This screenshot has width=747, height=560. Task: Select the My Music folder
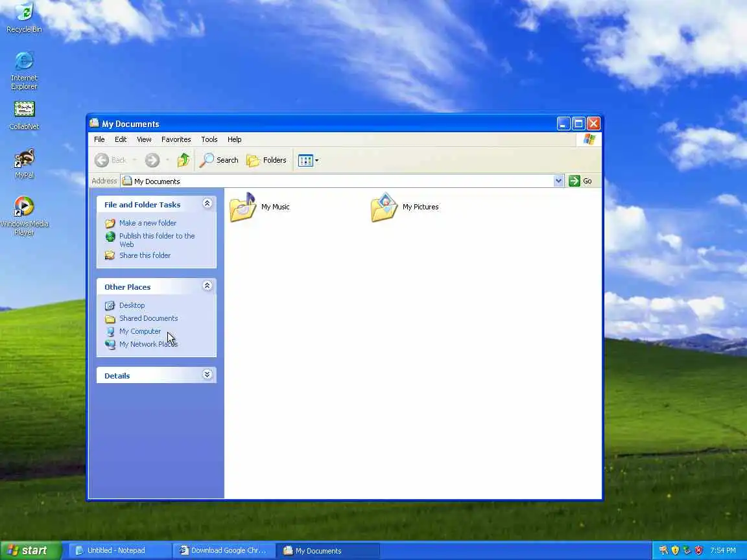tap(259, 207)
